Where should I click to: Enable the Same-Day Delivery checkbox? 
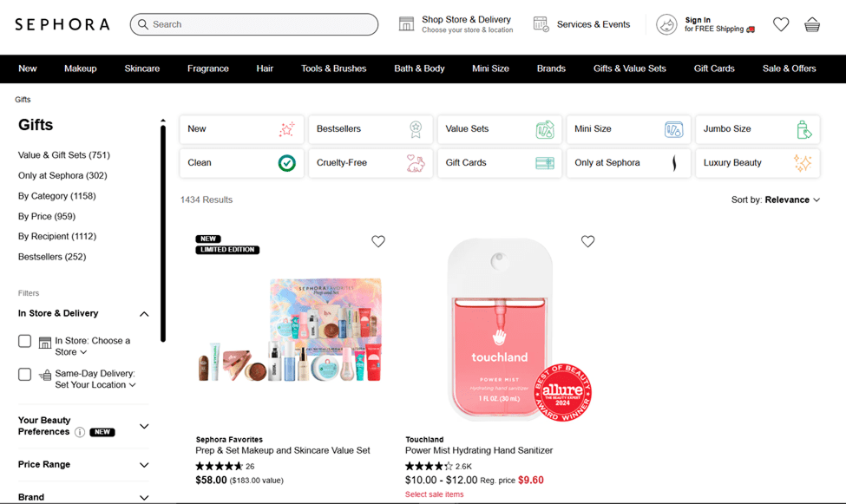[x=25, y=375]
